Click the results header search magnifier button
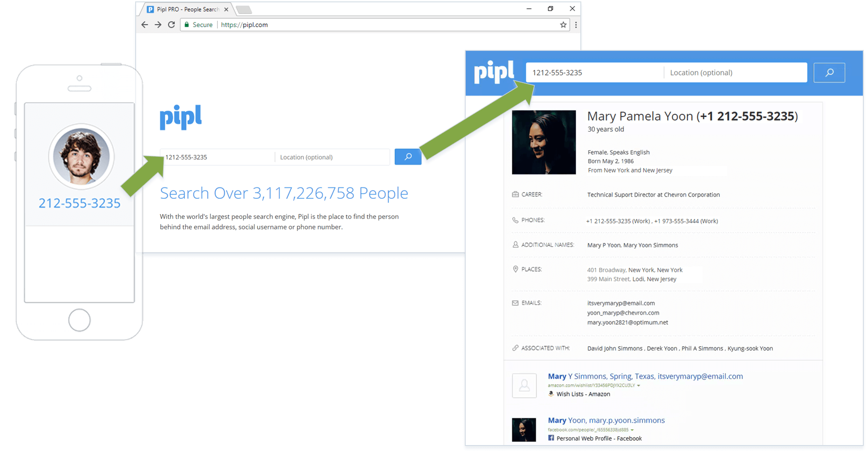The height and width of the screenshot is (453, 868). pyautogui.click(x=829, y=72)
